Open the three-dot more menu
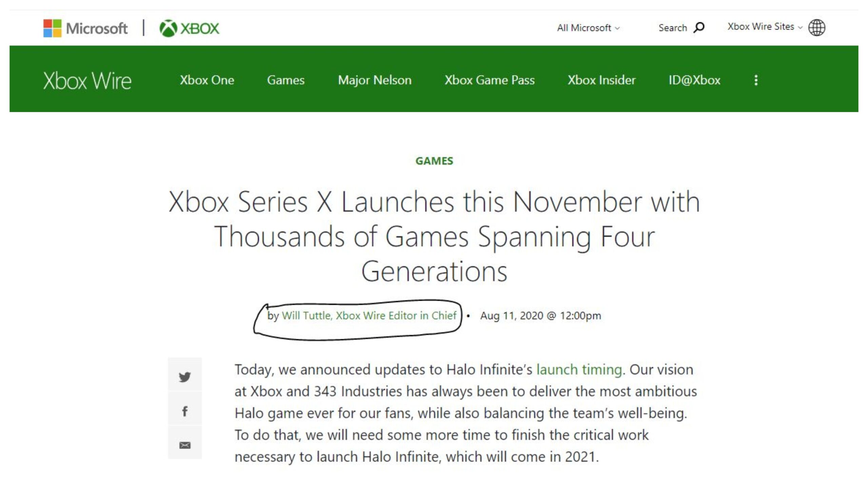Screen dimensions: 868x487 coord(756,80)
